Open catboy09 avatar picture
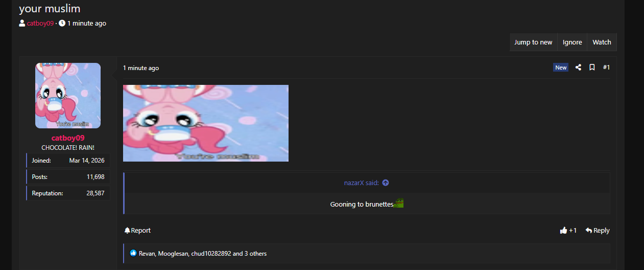The width and height of the screenshot is (644, 270). [68, 96]
